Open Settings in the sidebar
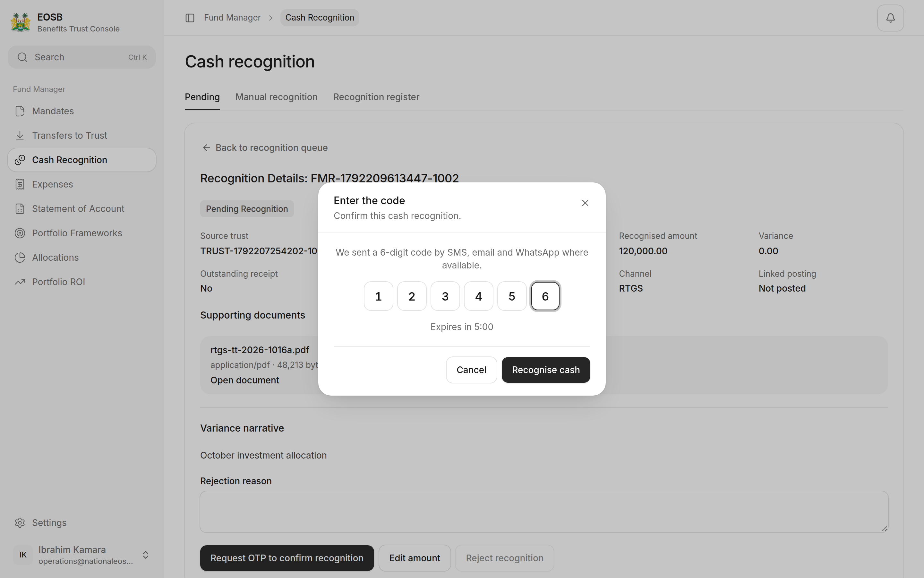Screen dimensions: 924x578 (x=82, y=522)
